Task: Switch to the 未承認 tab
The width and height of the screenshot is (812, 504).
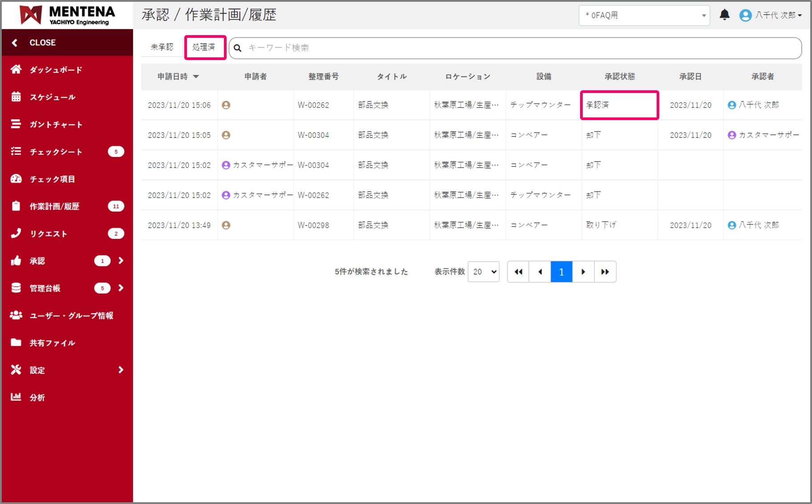Action: (x=162, y=47)
